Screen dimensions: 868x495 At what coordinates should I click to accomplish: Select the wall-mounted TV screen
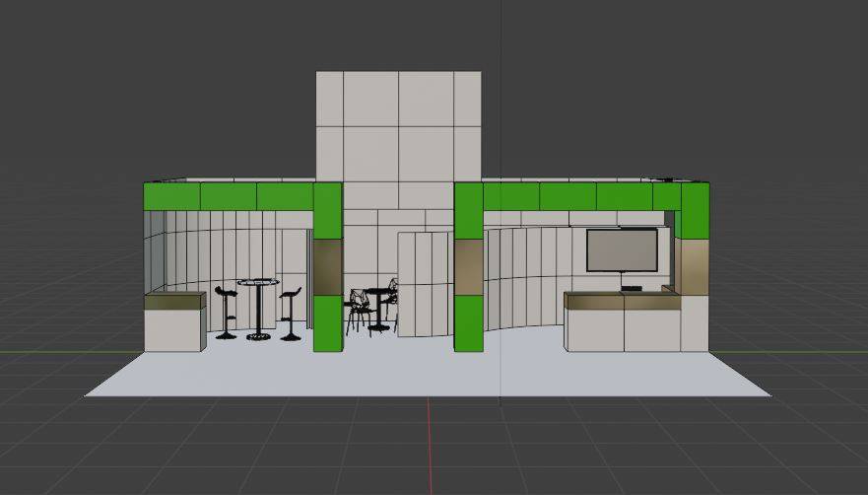pyautogui.click(x=622, y=249)
